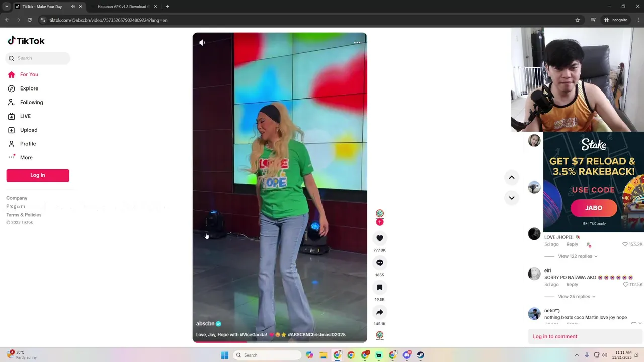Screen dimensions: 644x362
Task: Open a new browser tab
Action: pos(167,7)
